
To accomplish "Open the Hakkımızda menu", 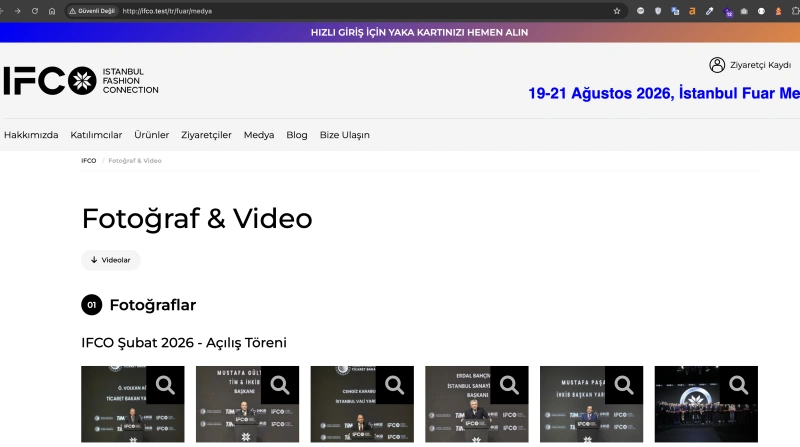I will 31,135.
